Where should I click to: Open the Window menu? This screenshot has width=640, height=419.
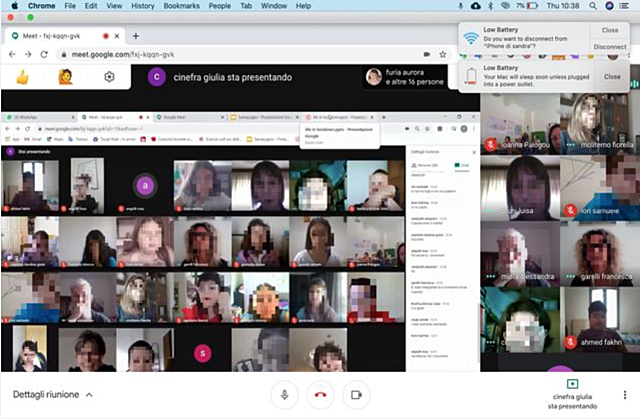pos(274,6)
